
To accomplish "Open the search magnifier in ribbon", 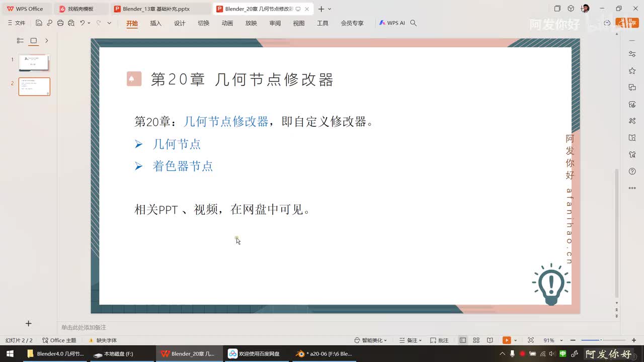I will (414, 23).
